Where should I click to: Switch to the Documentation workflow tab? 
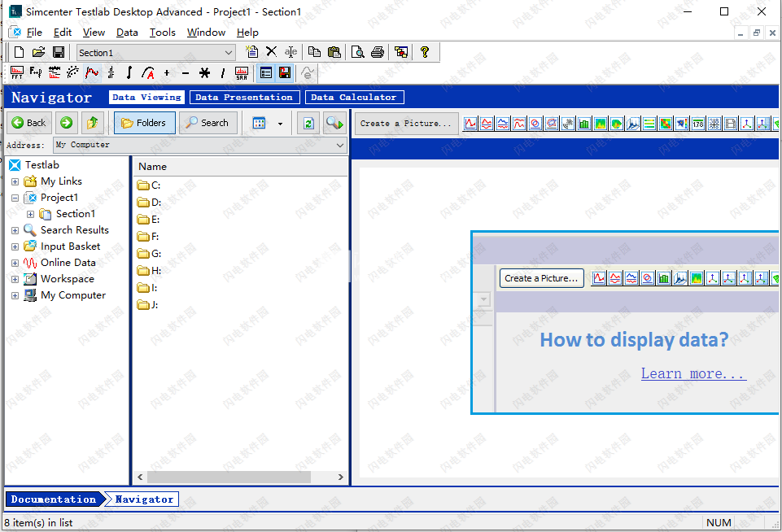pyautogui.click(x=54, y=499)
